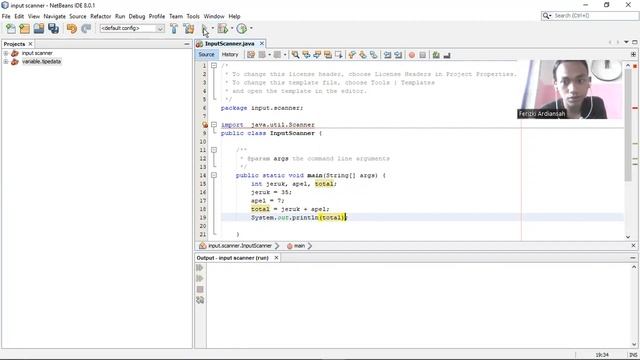Viewport: 640px width, 360px height.
Task: Open the Debug Project dropdown arrow
Action: tap(232, 28)
